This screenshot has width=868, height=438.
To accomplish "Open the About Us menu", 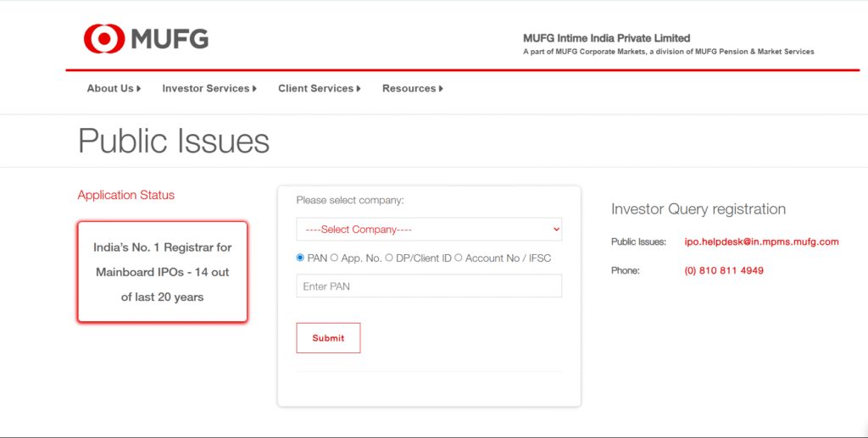I will coord(110,89).
